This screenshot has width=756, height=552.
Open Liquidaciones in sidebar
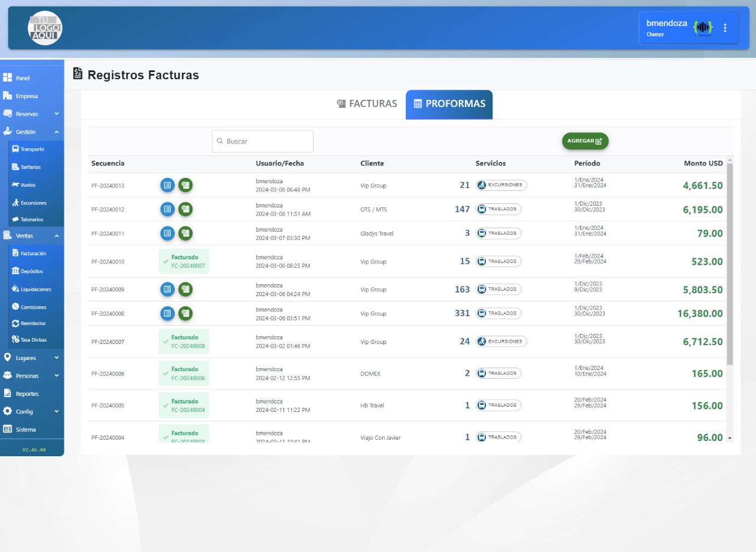pyautogui.click(x=35, y=290)
